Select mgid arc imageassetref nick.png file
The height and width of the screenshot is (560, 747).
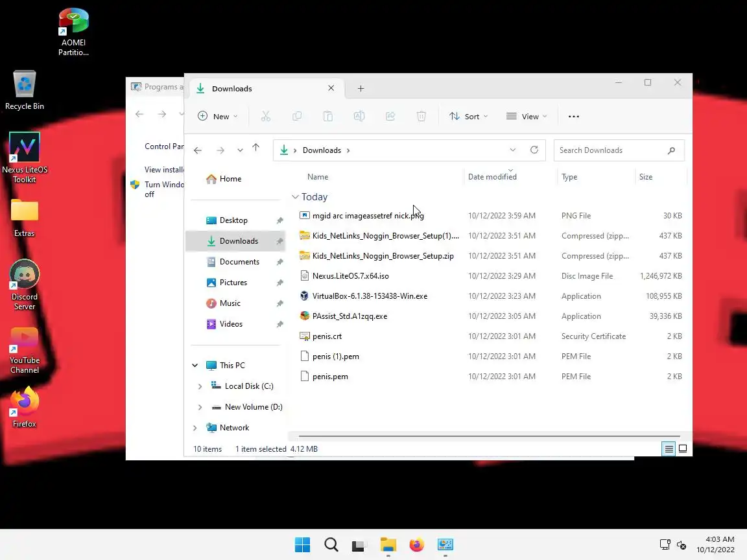(x=491, y=216)
